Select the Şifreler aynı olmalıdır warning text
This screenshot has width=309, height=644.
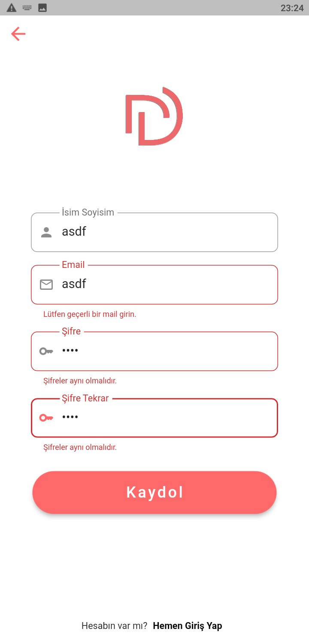[x=79, y=380]
